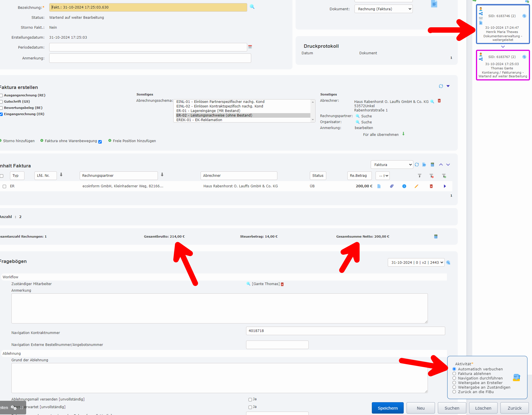The height and width of the screenshot is (415, 532).
Task: Remove filters via the red filter icon
Action: (432, 176)
